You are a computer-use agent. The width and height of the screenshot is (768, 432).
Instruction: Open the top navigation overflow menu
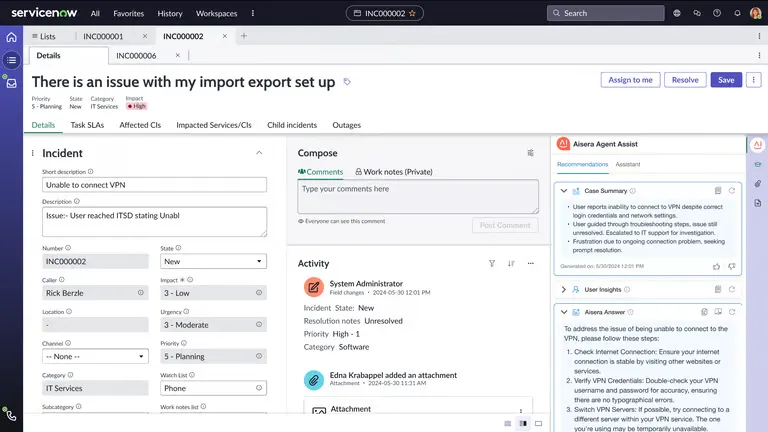(253, 13)
